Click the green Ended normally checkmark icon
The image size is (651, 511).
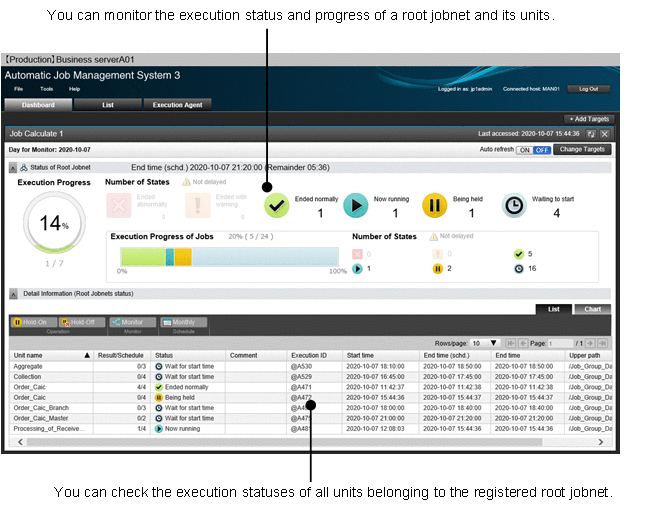(277, 205)
